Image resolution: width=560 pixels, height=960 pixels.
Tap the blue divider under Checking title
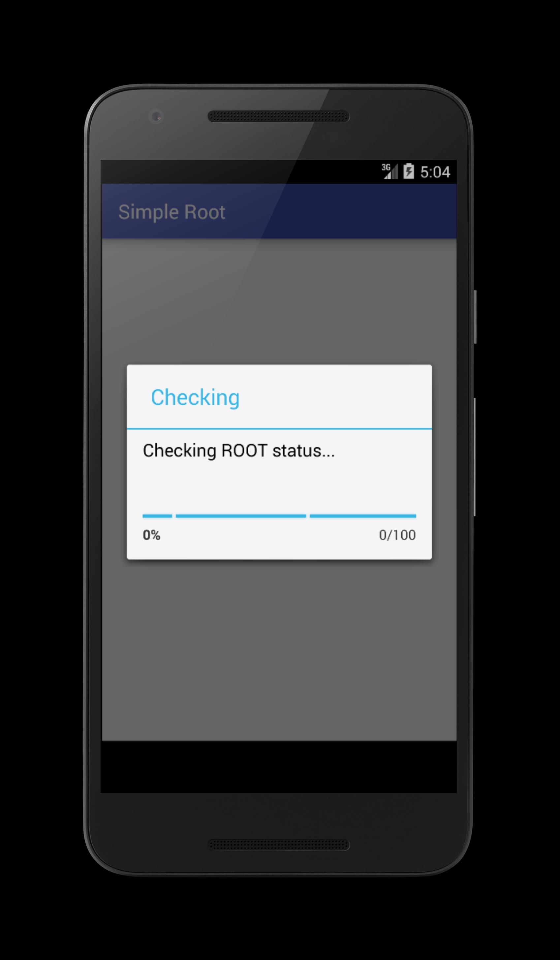(279, 429)
